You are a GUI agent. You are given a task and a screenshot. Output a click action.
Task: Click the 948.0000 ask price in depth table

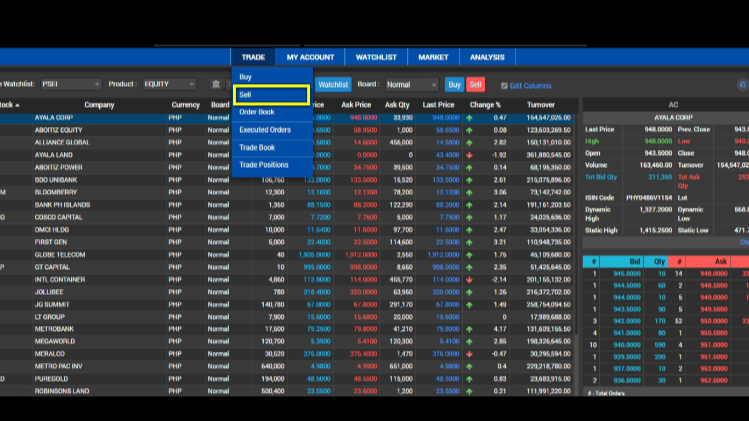(x=714, y=274)
